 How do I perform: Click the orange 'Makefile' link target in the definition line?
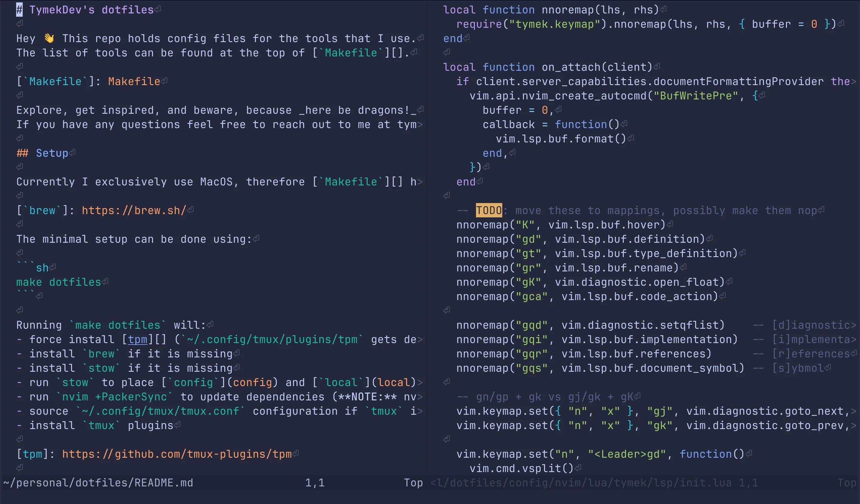click(134, 82)
